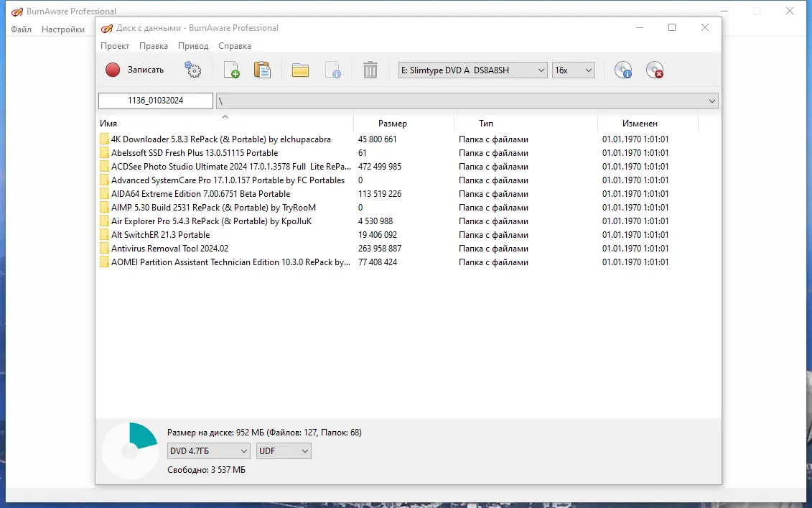Select Air Explorer Pro 5.4.3 folder
812x508 pixels.
(x=211, y=221)
